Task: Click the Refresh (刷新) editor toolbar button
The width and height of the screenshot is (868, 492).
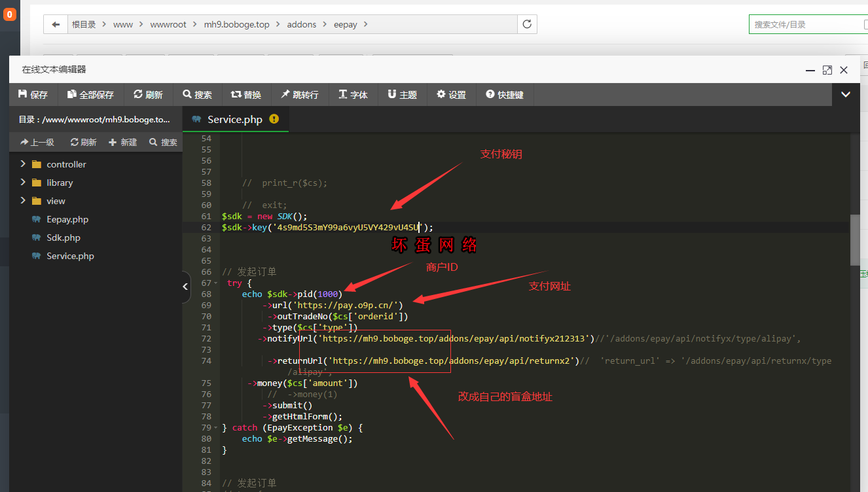Action: pyautogui.click(x=148, y=95)
